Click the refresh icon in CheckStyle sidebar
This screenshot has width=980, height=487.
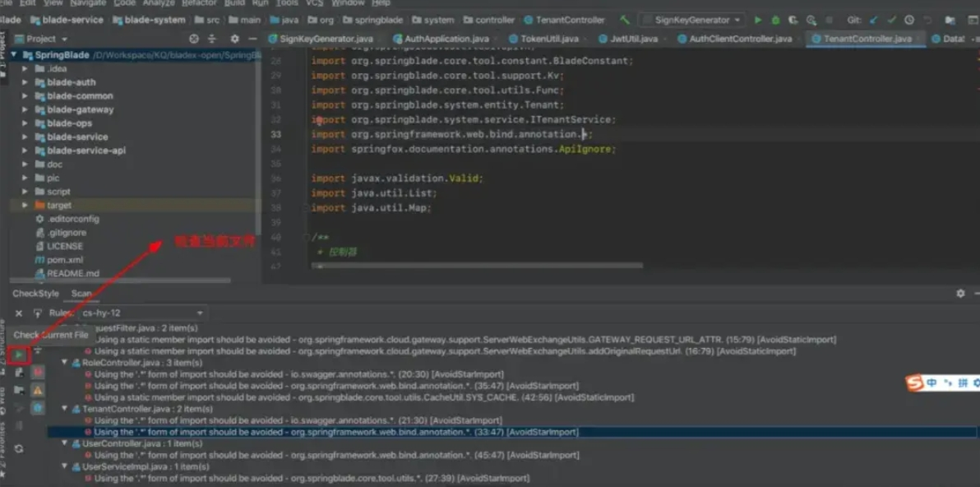(x=19, y=448)
